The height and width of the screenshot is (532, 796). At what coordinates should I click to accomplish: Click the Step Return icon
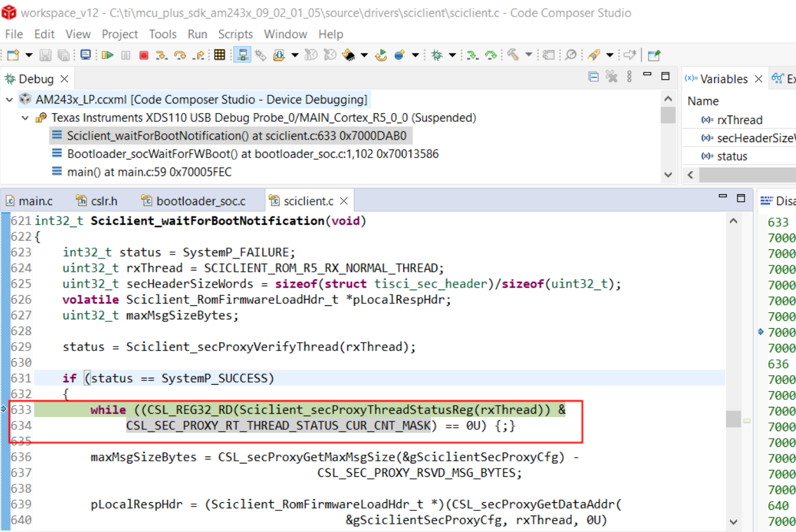(198, 55)
